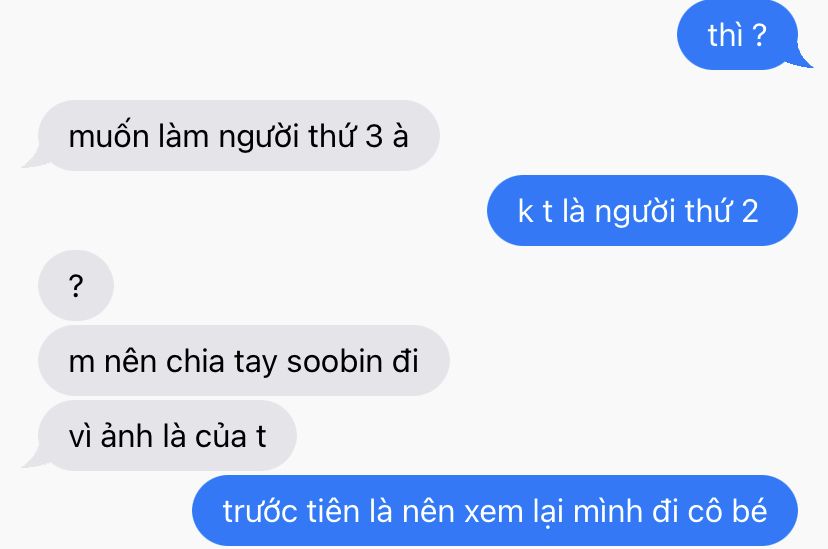Tap the sent message "k t là người thứ 2"
Viewport: 828px width, 549px height.
click(x=642, y=211)
